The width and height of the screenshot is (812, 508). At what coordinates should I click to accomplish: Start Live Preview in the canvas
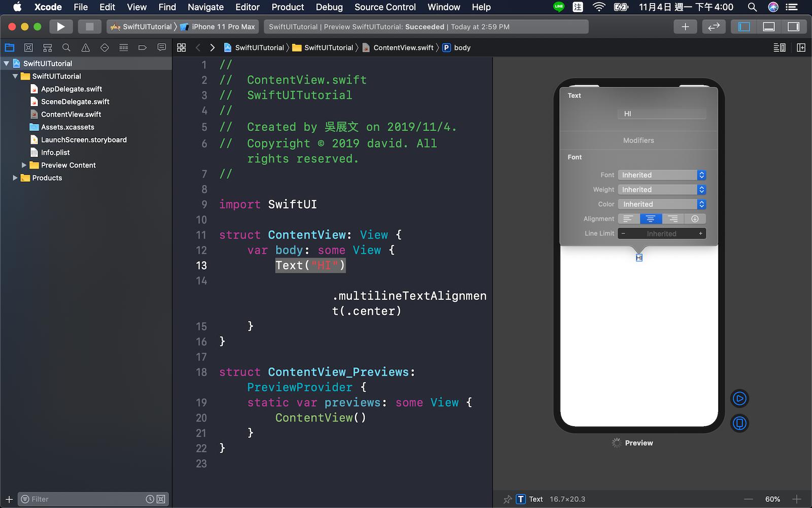(739, 399)
